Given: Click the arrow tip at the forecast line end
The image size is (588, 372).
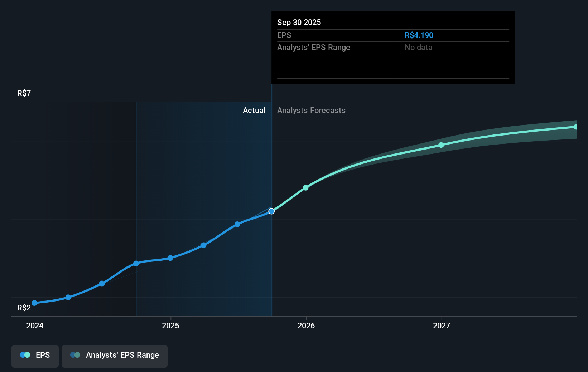Looking at the screenshot, I should 576,127.
